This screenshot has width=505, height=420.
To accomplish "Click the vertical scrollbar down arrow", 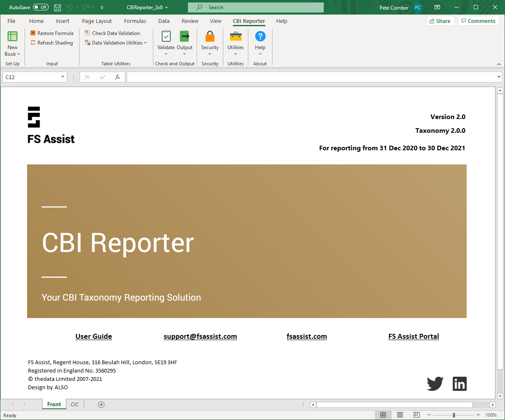I will (x=500, y=396).
